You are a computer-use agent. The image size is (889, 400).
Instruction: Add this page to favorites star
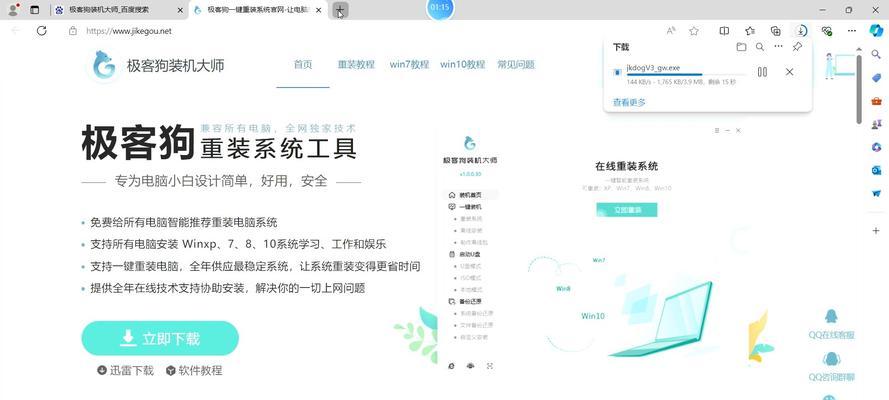(693, 31)
